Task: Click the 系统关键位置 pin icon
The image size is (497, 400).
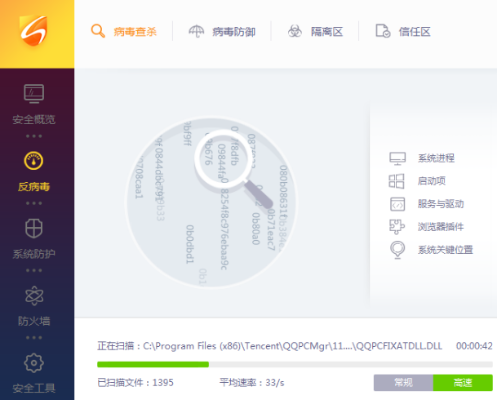Action: pyautogui.click(x=397, y=250)
